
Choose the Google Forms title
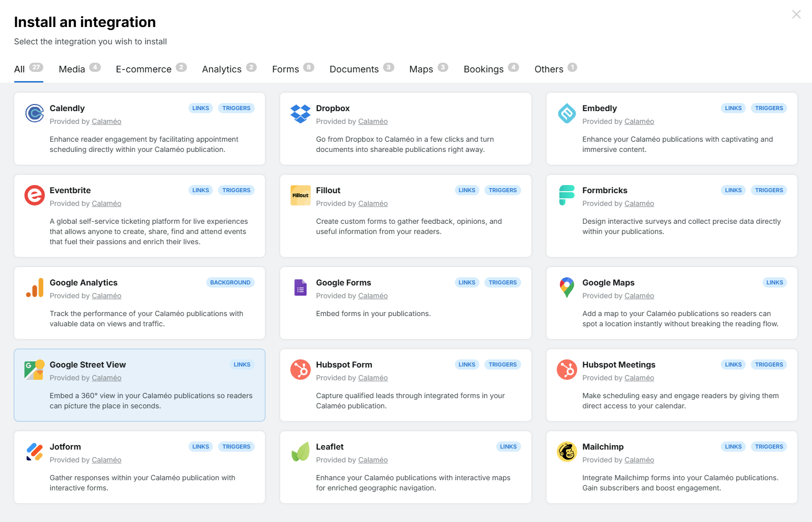point(343,282)
